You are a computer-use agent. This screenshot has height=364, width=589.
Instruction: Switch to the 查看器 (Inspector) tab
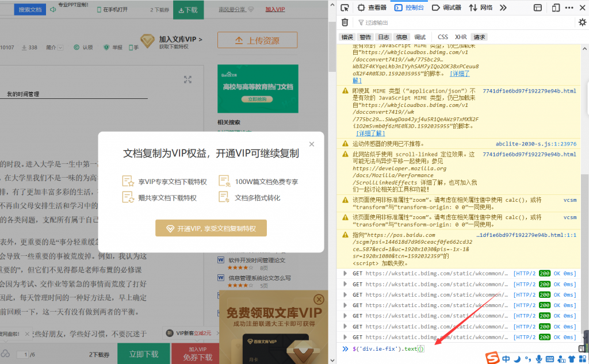coord(372,7)
